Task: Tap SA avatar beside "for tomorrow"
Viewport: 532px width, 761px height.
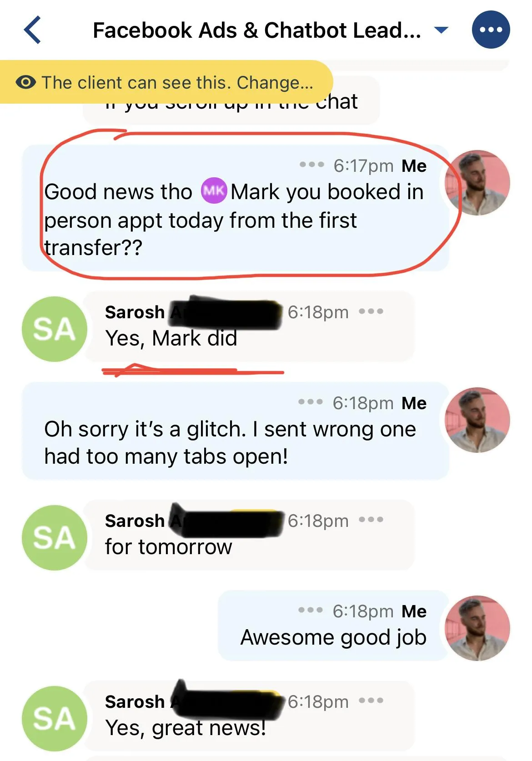Action: click(55, 538)
